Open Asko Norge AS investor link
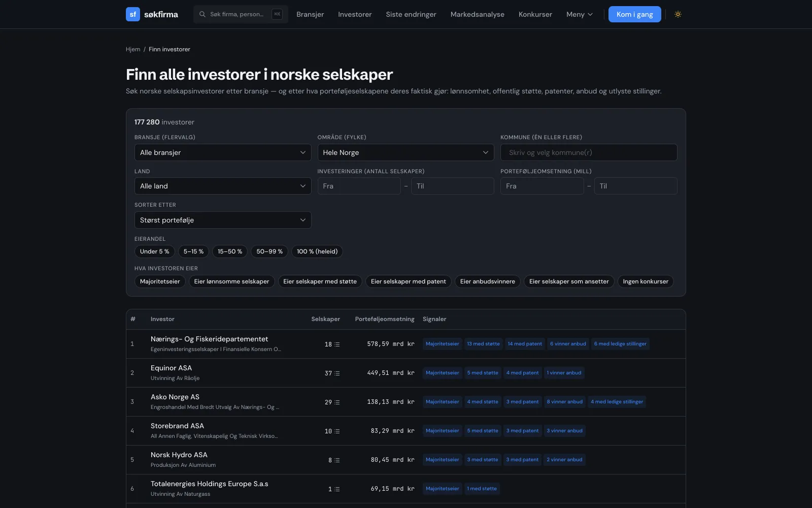This screenshot has width=812, height=508. [175, 397]
